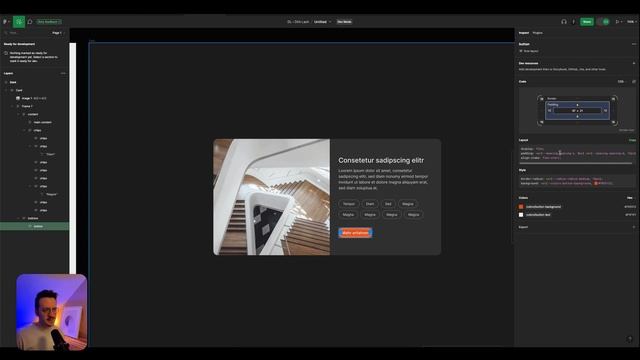Viewport: 640px width, 360px height.
Task: Switch to the Inspect tab
Action: point(524,33)
